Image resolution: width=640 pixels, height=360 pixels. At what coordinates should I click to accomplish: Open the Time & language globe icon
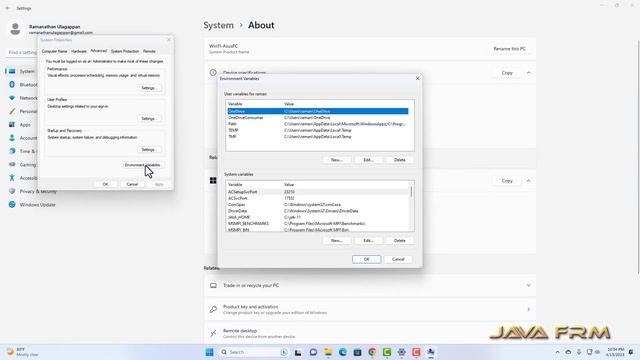(12, 151)
